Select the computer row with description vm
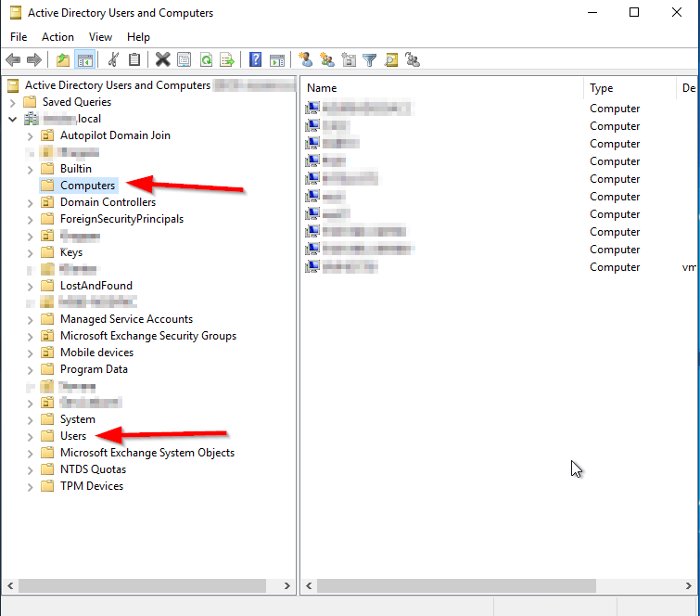700x616 pixels. 500,267
